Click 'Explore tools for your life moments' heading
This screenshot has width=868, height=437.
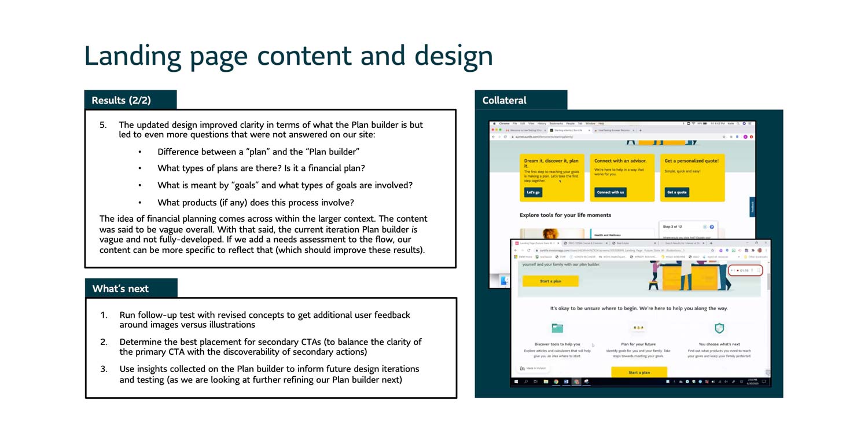coord(565,215)
